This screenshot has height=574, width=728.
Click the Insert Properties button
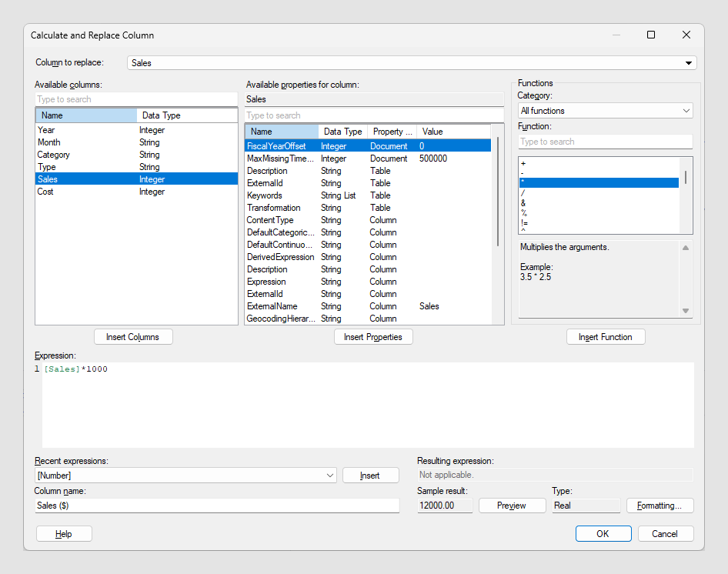373,337
